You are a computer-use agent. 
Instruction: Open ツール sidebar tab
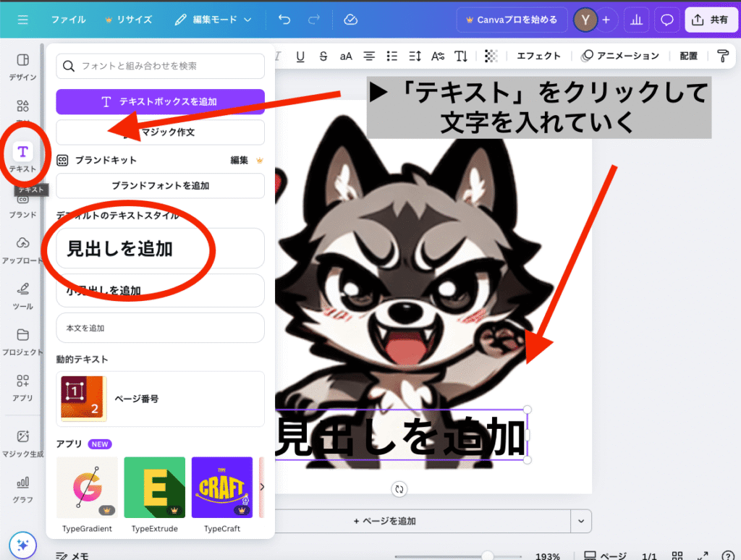[x=22, y=297]
